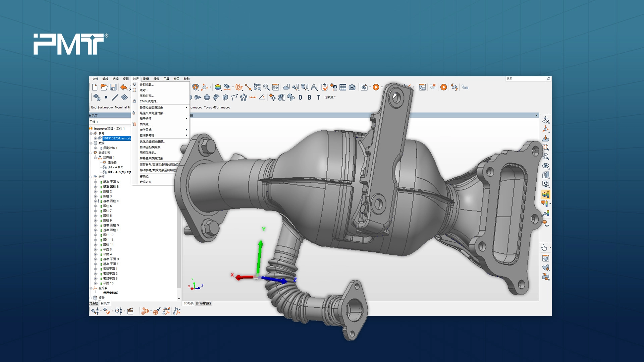This screenshot has height=362, width=644.
Task: Click the camera snapshot icon
Action: click(352, 87)
